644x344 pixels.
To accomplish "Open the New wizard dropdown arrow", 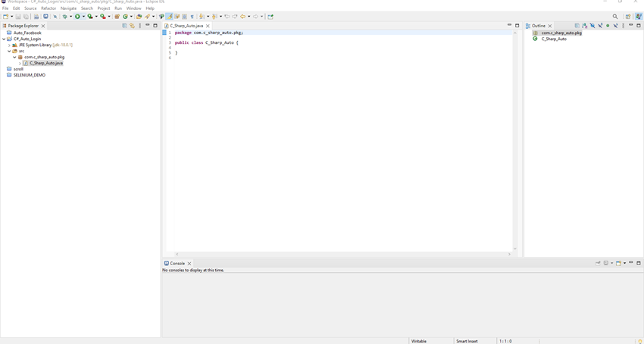I will click(x=11, y=17).
